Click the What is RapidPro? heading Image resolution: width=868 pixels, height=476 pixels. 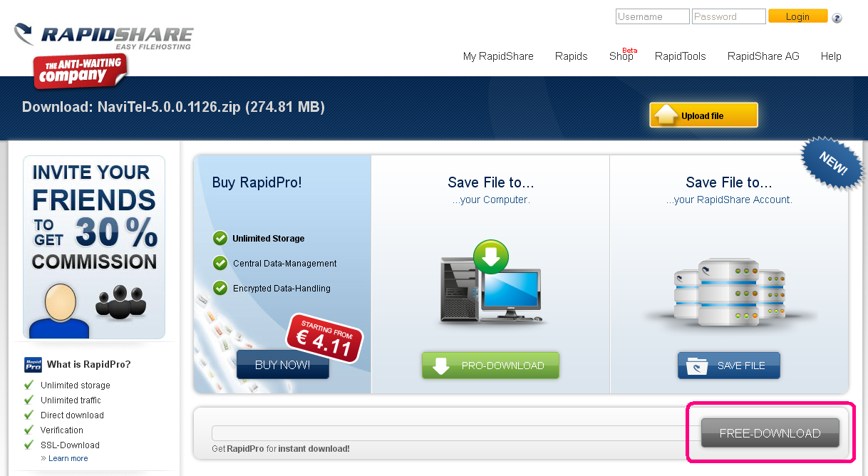tap(89, 365)
